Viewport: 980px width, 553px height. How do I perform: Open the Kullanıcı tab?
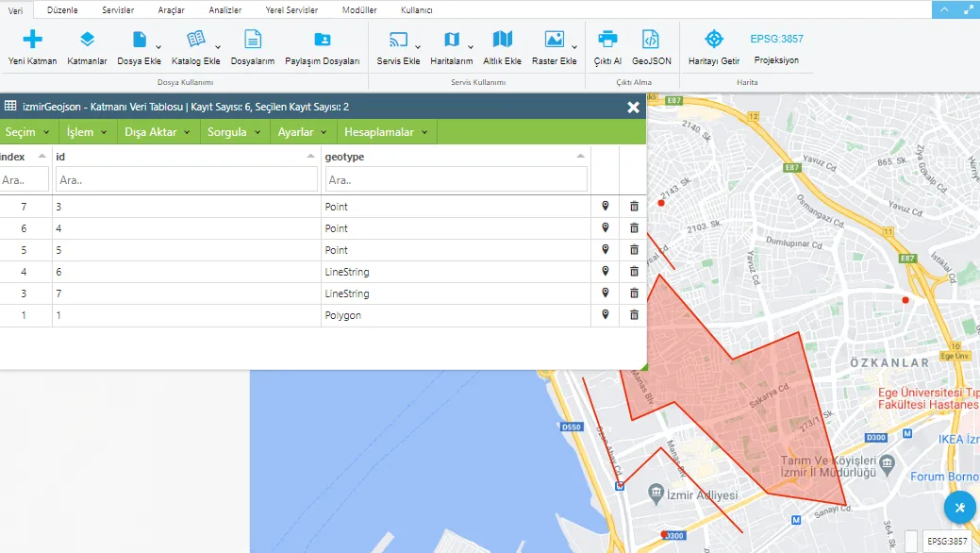point(416,10)
